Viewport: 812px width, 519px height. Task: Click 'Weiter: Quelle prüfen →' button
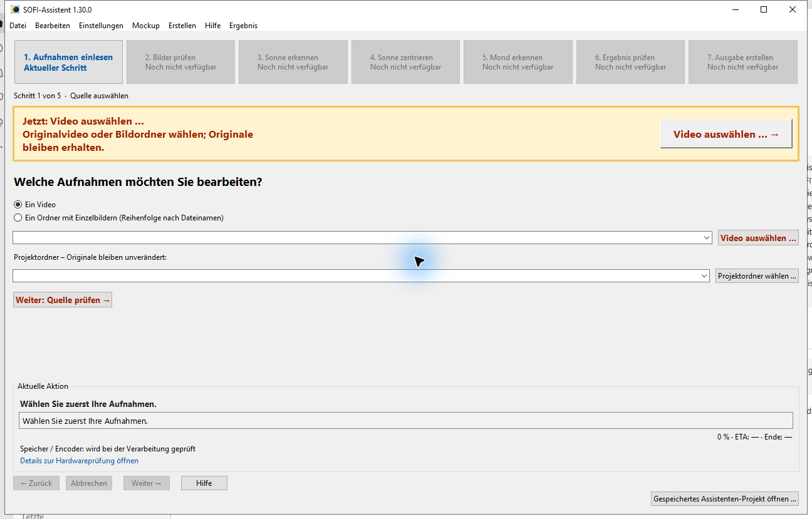pos(63,300)
